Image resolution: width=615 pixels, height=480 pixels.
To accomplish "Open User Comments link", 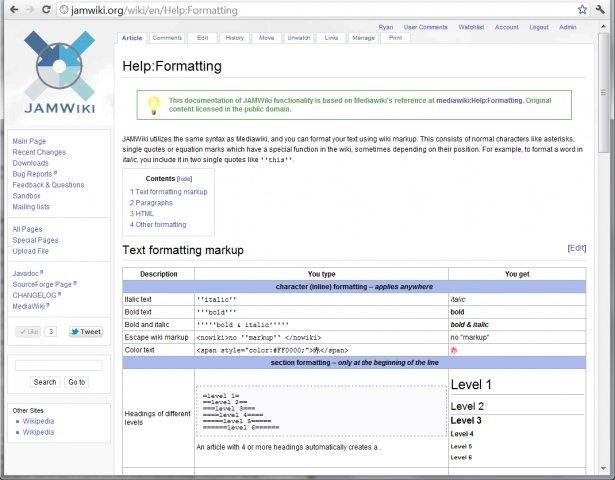I will [x=426, y=27].
